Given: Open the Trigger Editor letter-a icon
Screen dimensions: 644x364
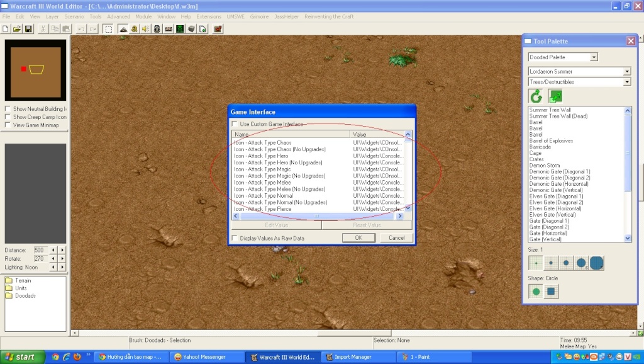Looking at the screenshot, I should [135, 29].
